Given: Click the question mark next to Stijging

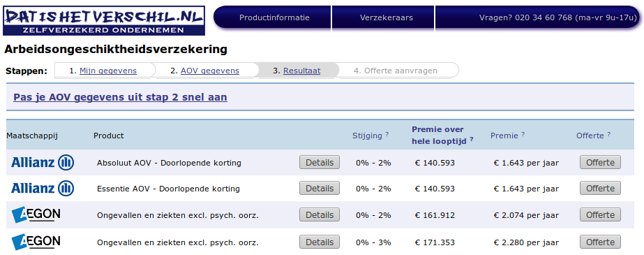Looking at the screenshot, I should [x=387, y=134].
